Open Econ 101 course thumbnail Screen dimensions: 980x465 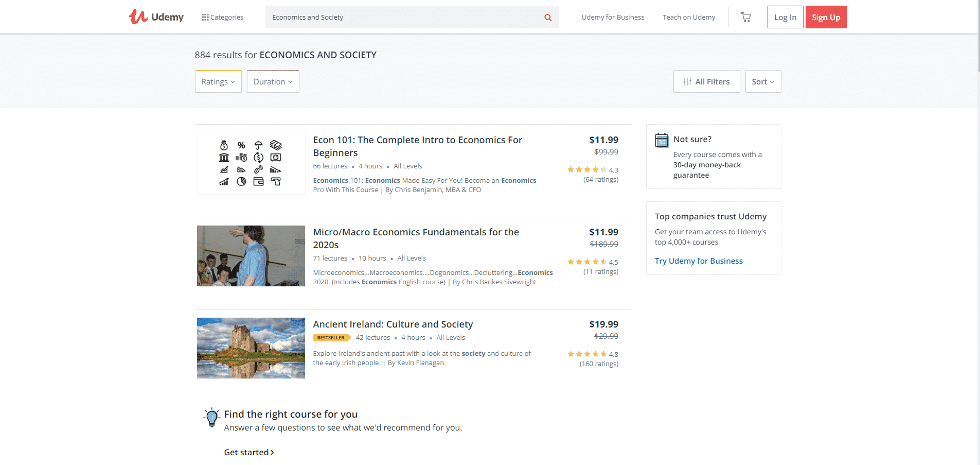tap(251, 164)
